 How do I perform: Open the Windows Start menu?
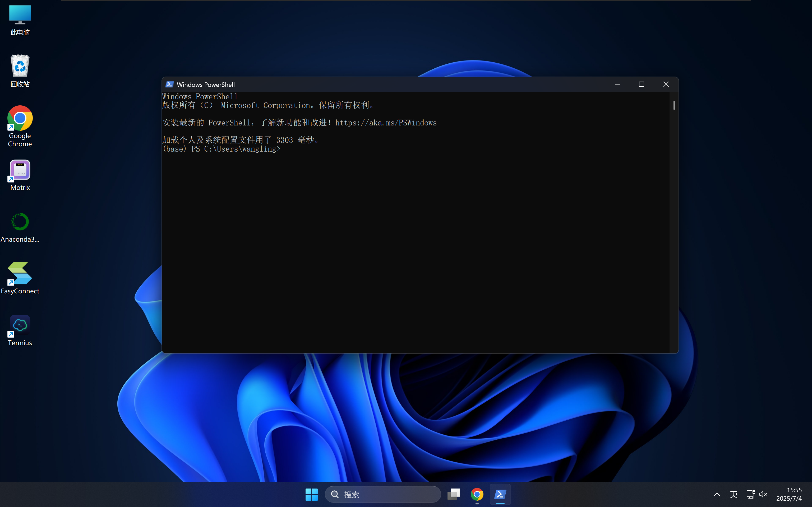click(311, 494)
